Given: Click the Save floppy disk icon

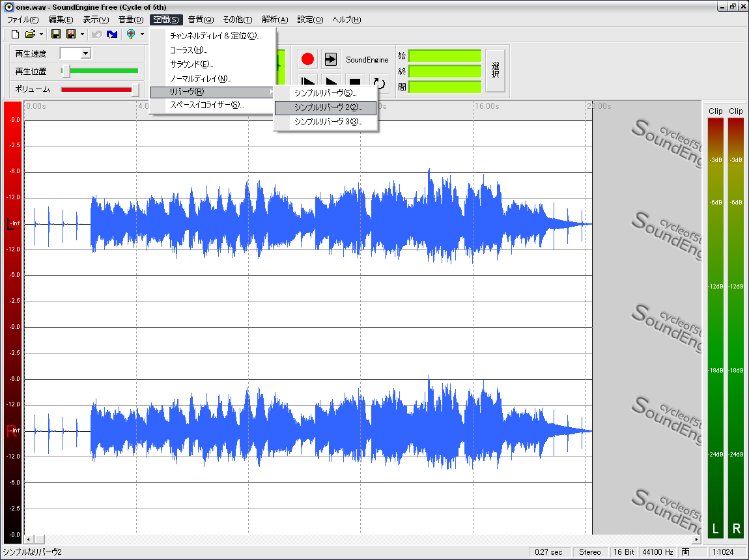Looking at the screenshot, I should (56, 34).
